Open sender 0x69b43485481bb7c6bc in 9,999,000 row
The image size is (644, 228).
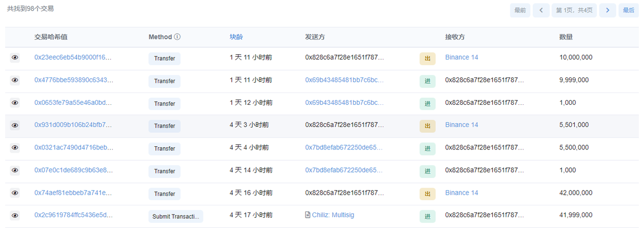pos(345,80)
